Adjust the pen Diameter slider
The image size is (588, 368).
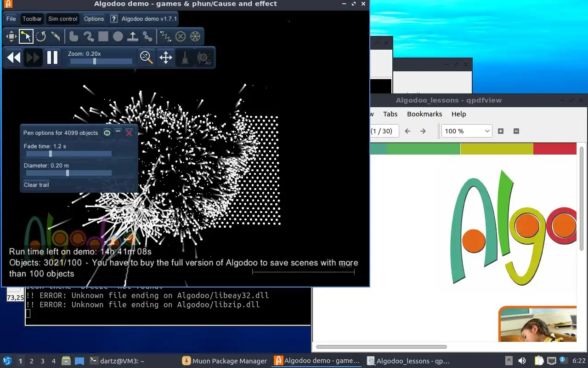(69, 173)
